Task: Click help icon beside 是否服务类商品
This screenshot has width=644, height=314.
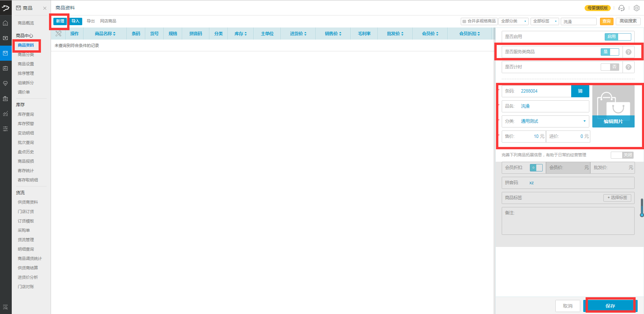Action: [x=628, y=52]
